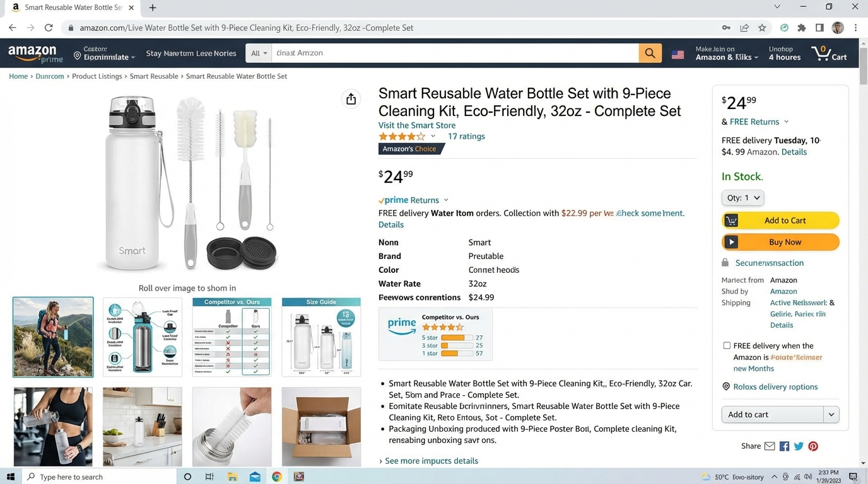
Task: Click the share icon near product title
Action: [351, 99]
